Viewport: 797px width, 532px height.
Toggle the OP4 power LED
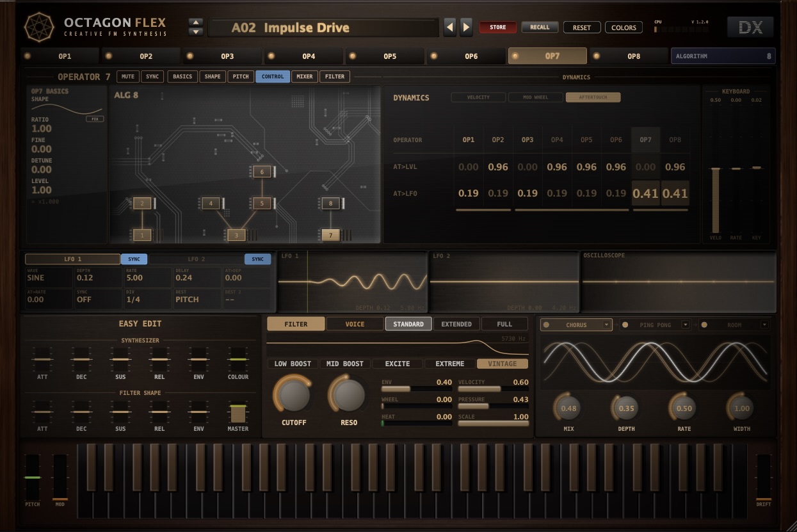coord(271,56)
